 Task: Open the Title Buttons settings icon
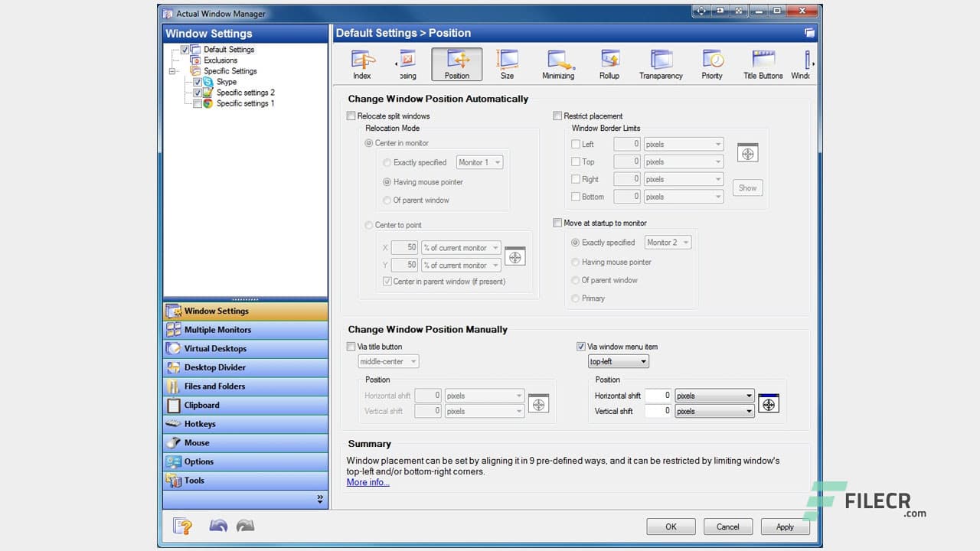762,64
